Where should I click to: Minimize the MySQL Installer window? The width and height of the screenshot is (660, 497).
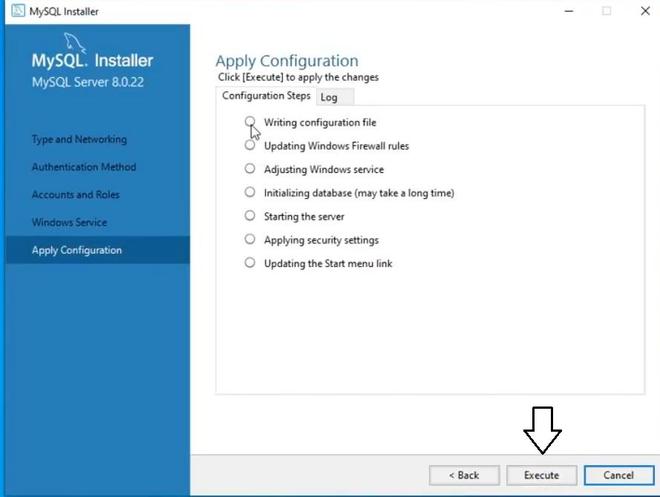point(569,11)
